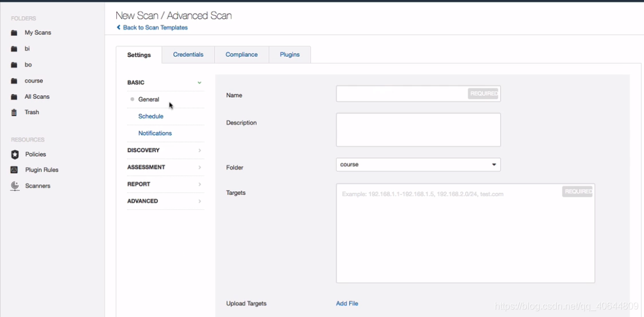Go to Scanners resource

pyautogui.click(x=38, y=186)
